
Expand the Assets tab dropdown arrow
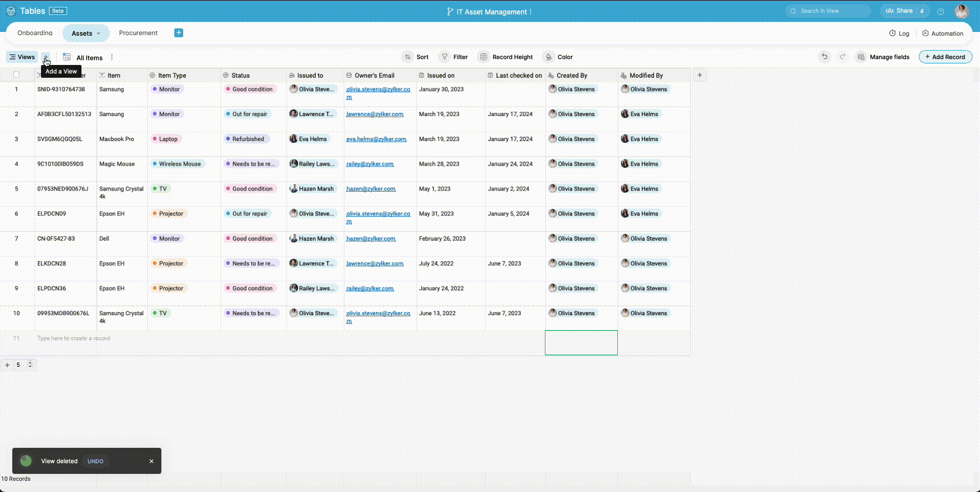tap(99, 34)
